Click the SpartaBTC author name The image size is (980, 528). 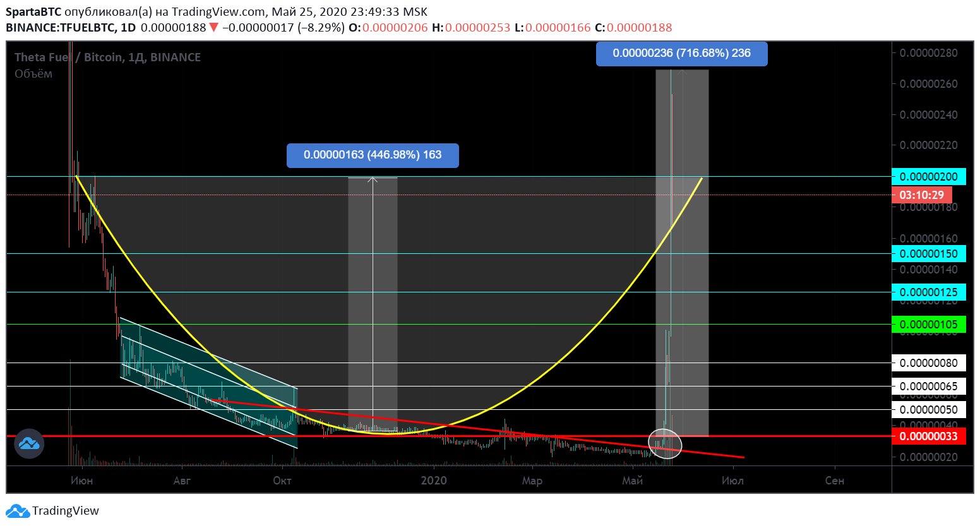tap(33, 12)
